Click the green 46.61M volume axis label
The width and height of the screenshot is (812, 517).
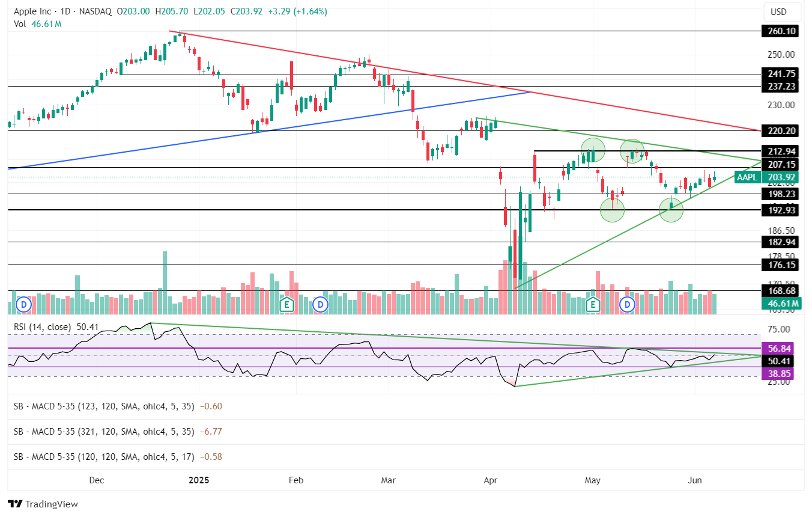(x=783, y=304)
